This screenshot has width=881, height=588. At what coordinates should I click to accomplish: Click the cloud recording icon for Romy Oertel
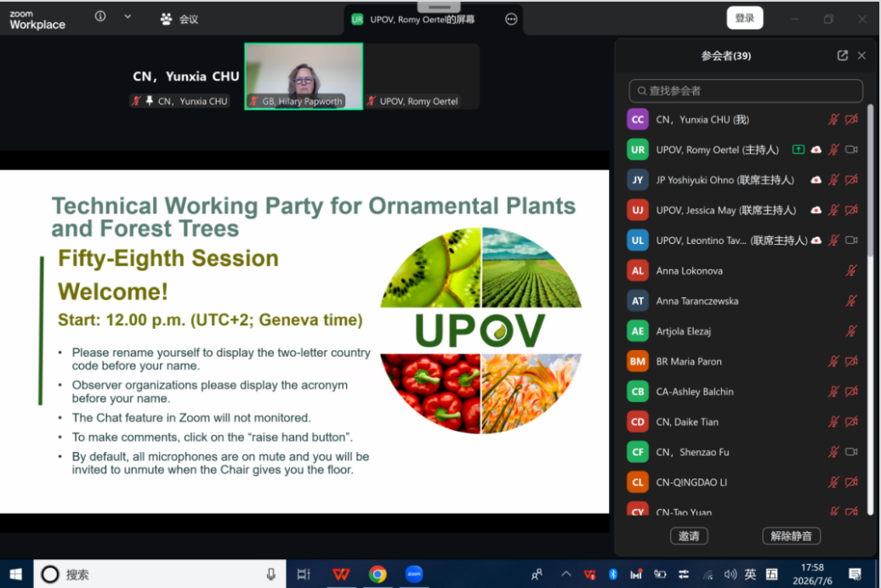(x=816, y=150)
